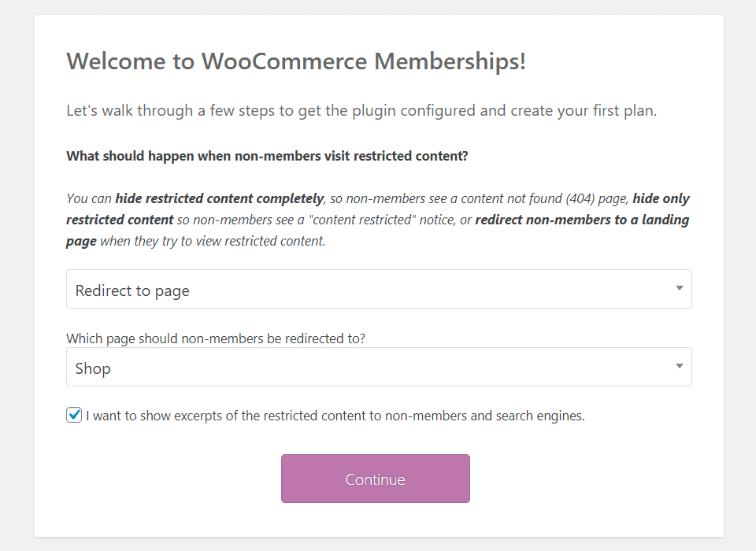Toggle the excerpts visibility checkbox
The image size is (756, 551).
[73, 414]
